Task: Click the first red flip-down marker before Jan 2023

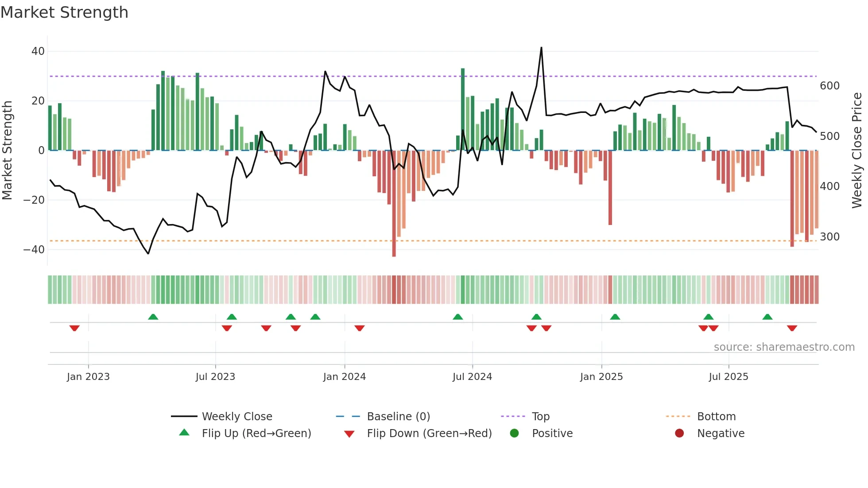Action: [74, 328]
